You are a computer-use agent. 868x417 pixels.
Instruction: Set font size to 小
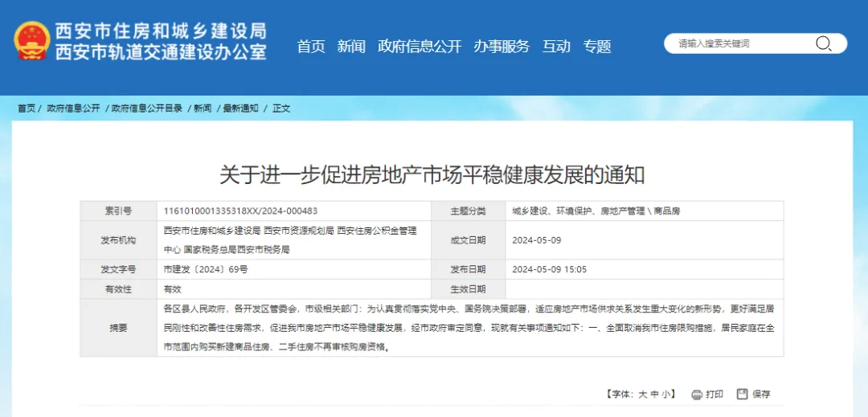point(667,395)
